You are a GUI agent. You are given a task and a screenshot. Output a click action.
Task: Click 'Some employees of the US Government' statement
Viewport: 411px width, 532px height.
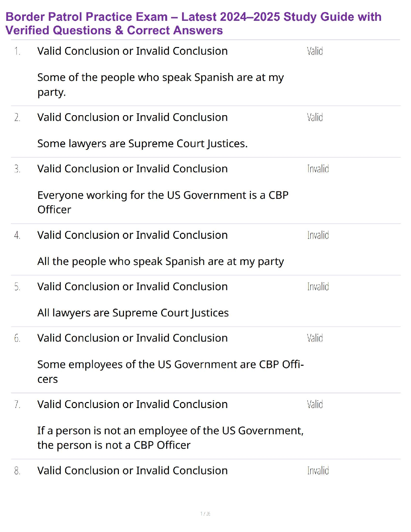click(170, 371)
